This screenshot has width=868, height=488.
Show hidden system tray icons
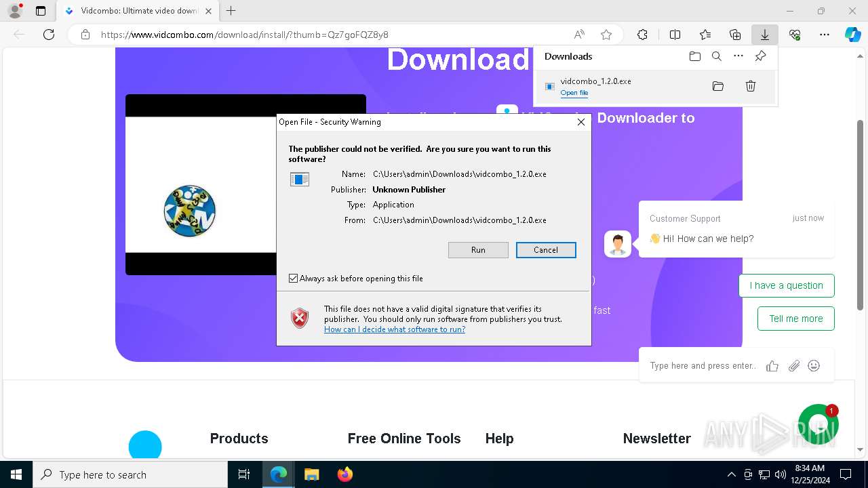731,474
